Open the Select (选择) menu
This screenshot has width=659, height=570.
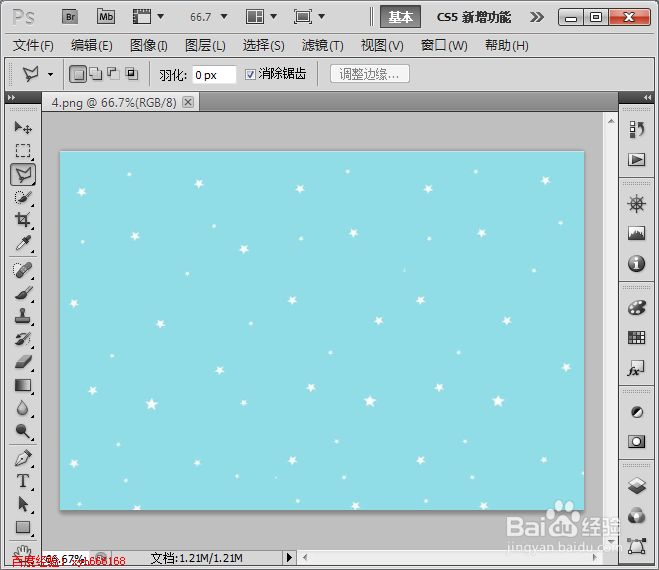coord(264,45)
